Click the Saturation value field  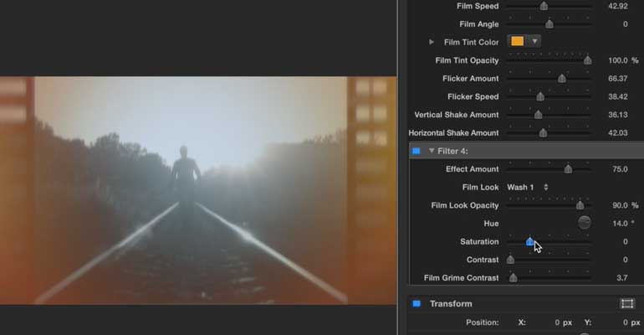[625, 242]
